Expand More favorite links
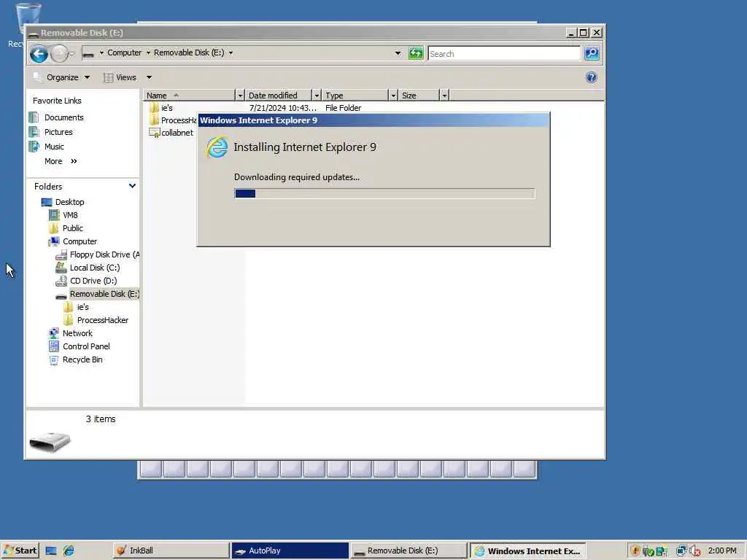 tap(61, 161)
